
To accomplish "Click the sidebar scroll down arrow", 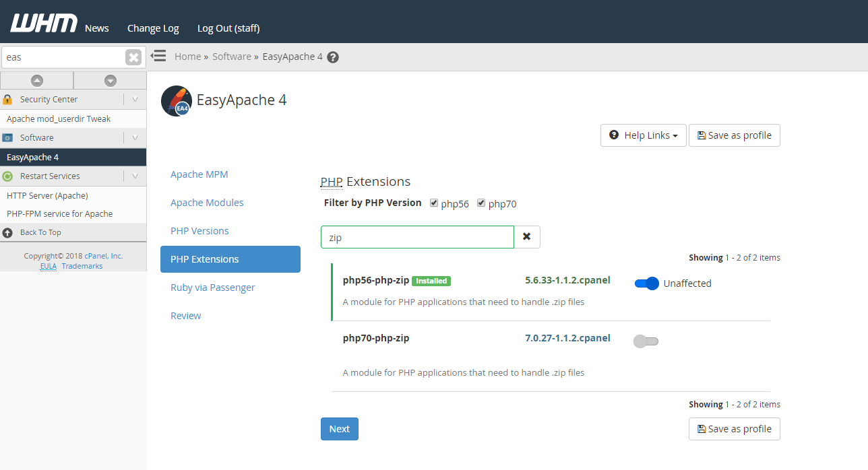I will pos(111,81).
